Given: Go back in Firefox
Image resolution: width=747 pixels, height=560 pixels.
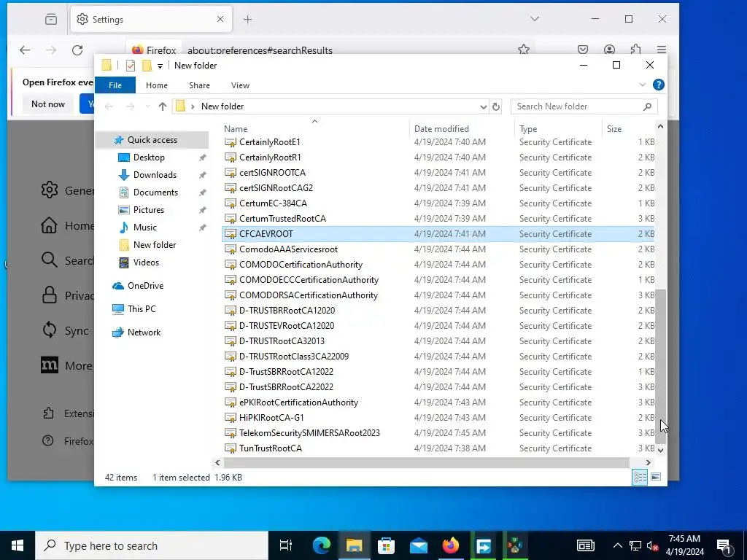Looking at the screenshot, I should click(x=25, y=50).
